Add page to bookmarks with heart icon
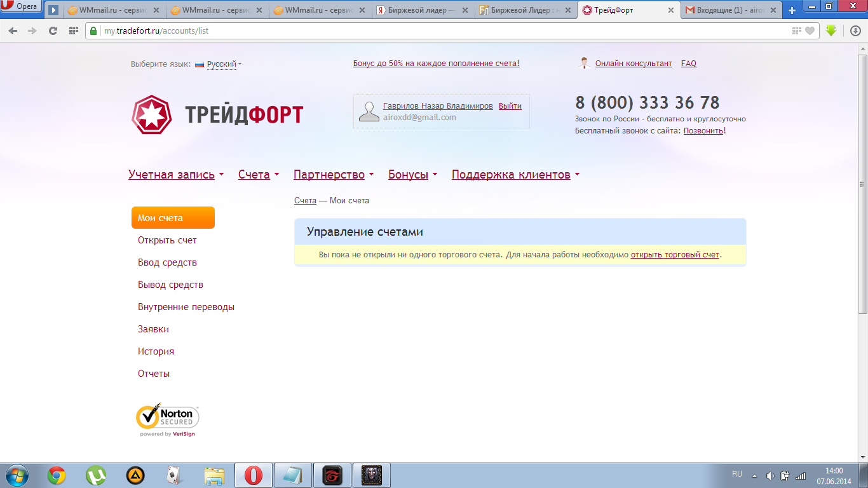The width and height of the screenshot is (868, 488). click(x=810, y=30)
